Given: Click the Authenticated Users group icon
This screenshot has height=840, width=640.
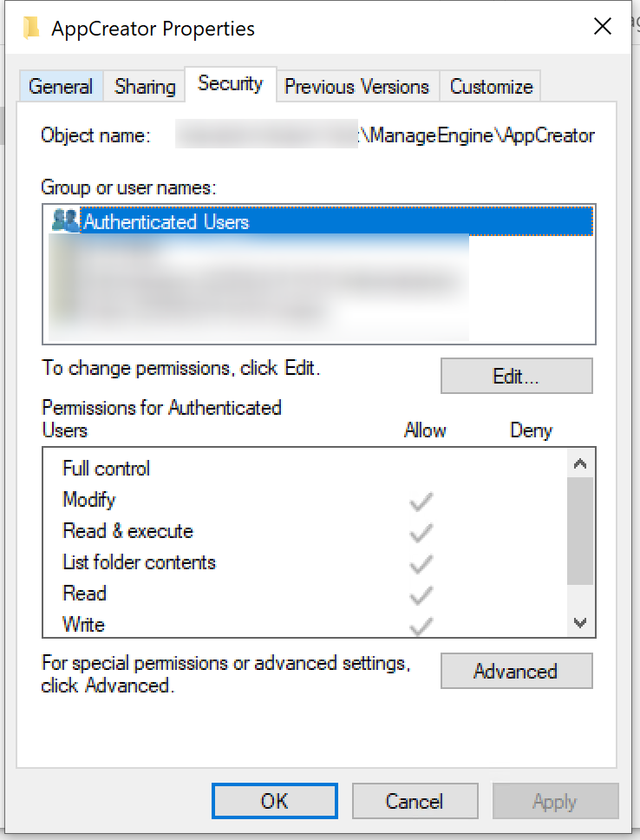Looking at the screenshot, I should point(65,221).
